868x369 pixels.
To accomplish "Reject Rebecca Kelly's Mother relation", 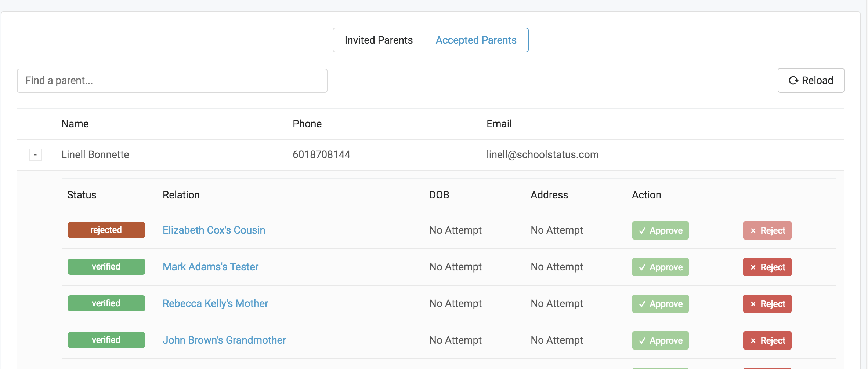I will coord(767,304).
